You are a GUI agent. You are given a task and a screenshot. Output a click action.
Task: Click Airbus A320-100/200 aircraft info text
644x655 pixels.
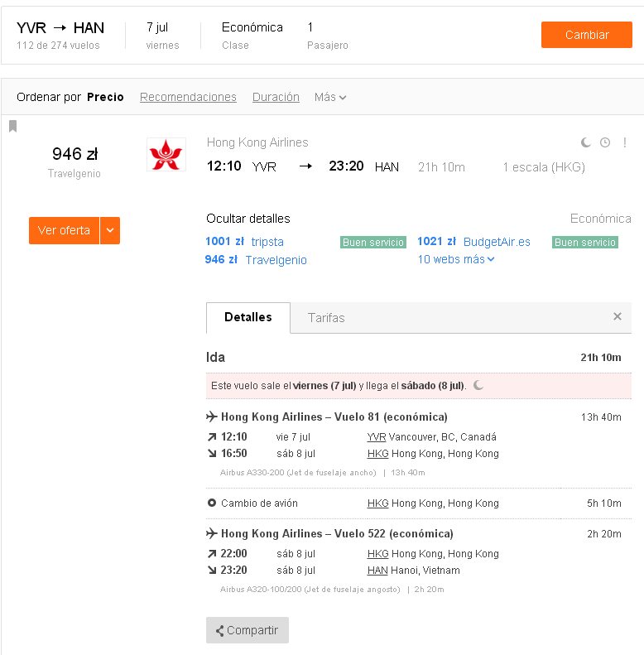pyautogui.click(x=310, y=589)
